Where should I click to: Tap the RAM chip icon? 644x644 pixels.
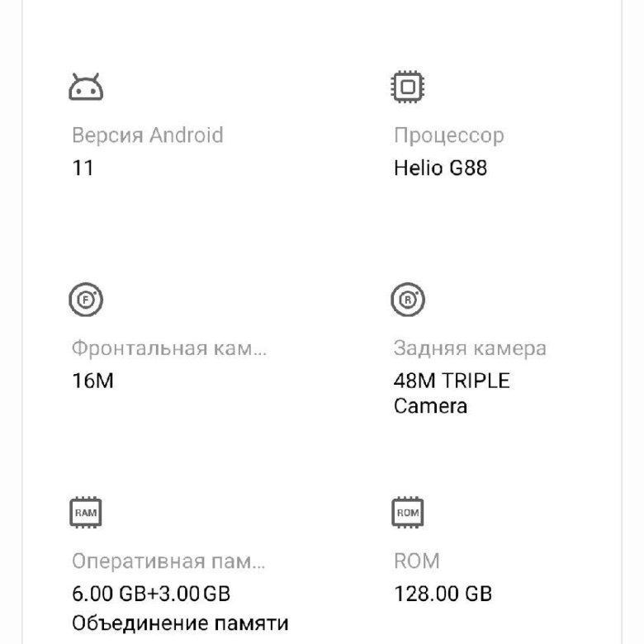pyautogui.click(x=86, y=513)
